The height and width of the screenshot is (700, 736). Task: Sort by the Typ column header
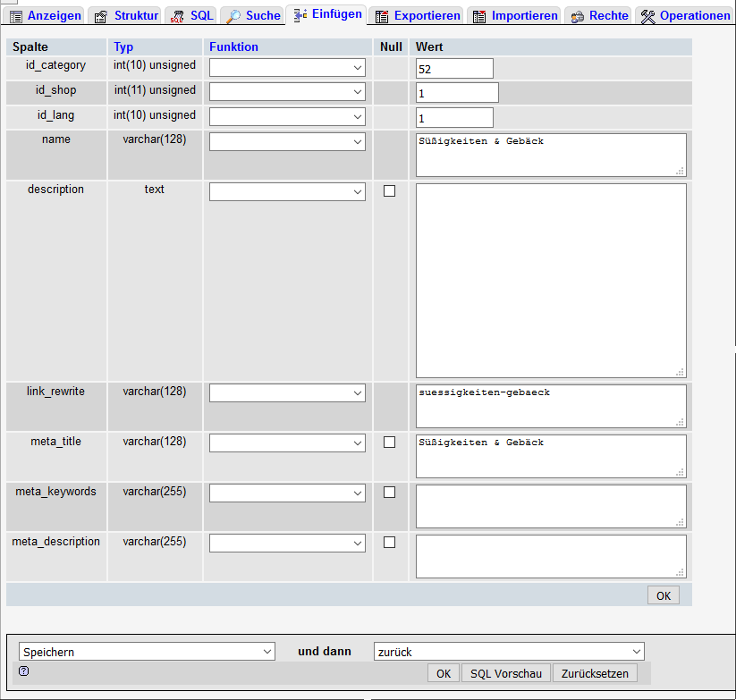[123, 46]
